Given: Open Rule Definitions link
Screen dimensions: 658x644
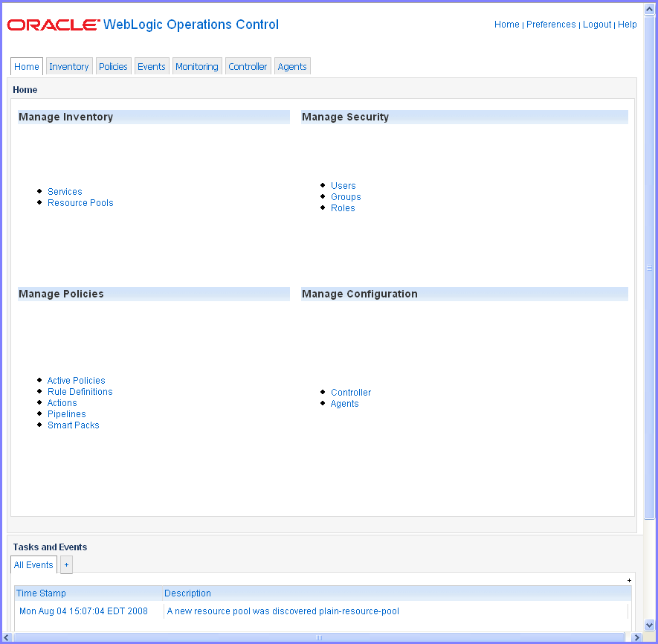Looking at the screenshot, I should (80, 392).
